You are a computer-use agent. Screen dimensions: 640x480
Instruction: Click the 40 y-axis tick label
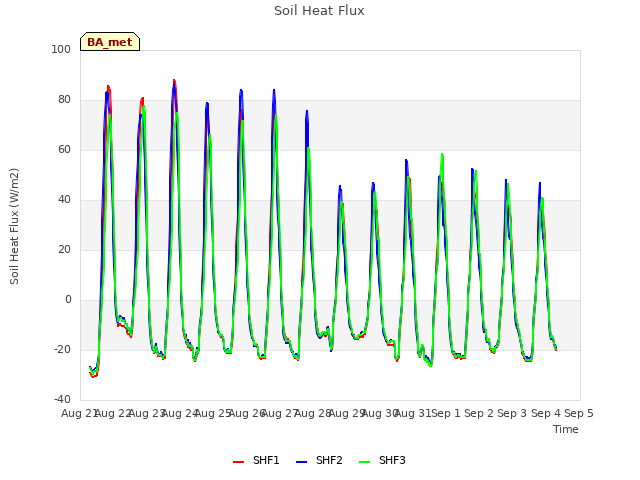point(64,200)
